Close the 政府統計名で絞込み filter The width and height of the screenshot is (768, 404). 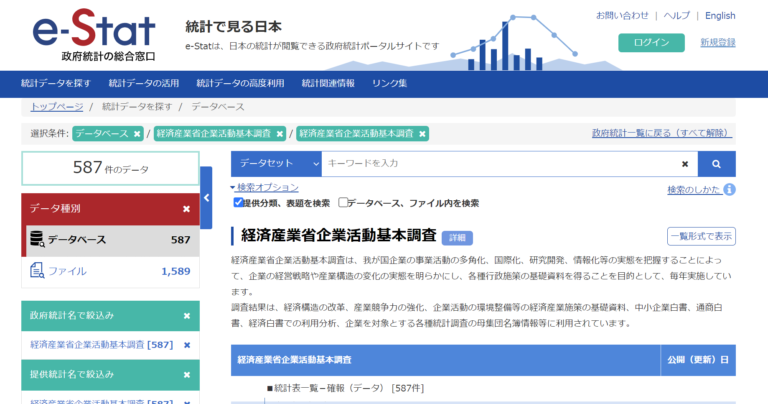186,316
